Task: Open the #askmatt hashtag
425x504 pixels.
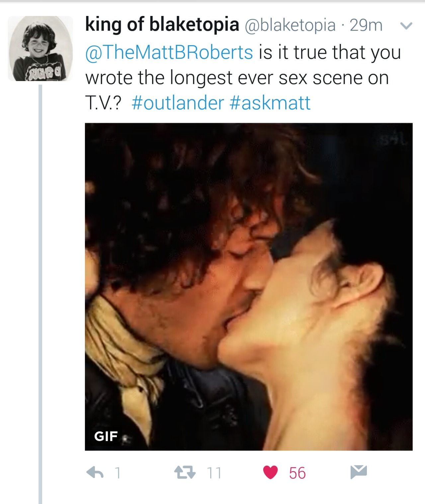Action: [270, 103]
